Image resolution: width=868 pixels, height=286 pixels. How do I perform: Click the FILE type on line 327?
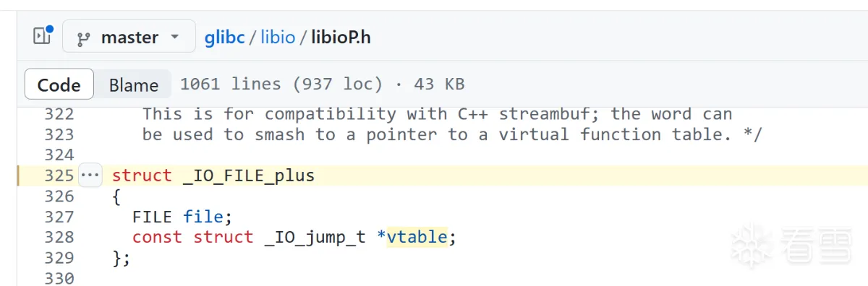tap(152, 217)
